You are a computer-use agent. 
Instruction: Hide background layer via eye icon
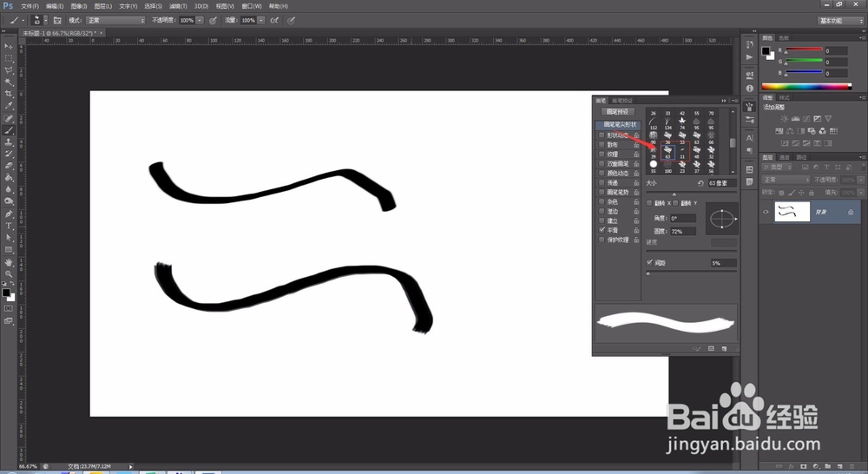766,212
